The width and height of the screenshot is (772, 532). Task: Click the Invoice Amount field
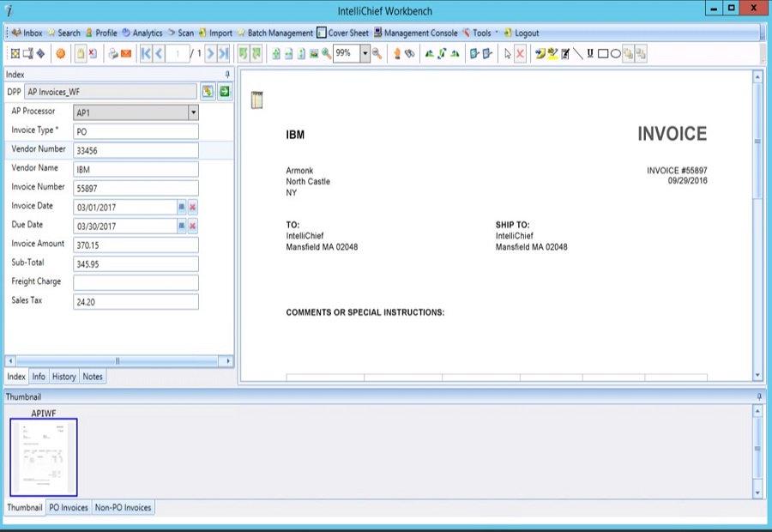coord(136,245)
